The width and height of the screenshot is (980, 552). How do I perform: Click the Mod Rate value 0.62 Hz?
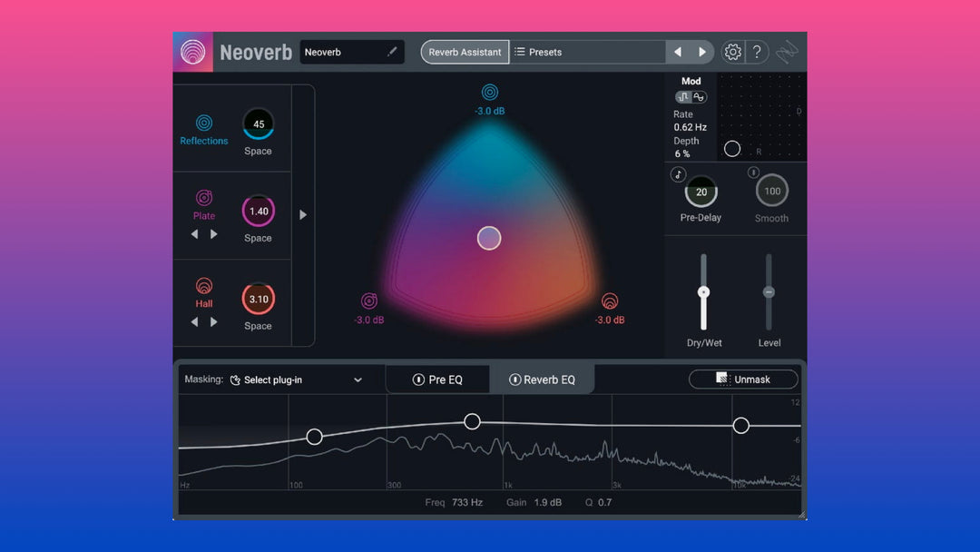point(690,127)
